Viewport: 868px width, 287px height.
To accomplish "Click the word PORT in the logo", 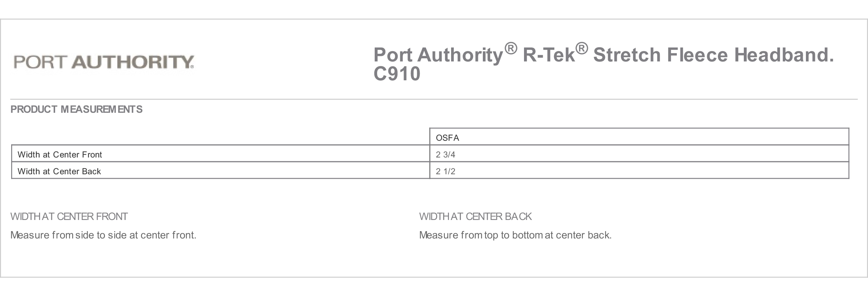I will pos(39,62).
